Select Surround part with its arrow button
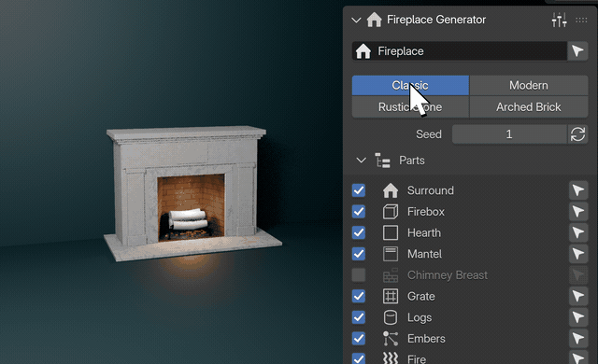This screenshot has height=364, width=598. 578,190
